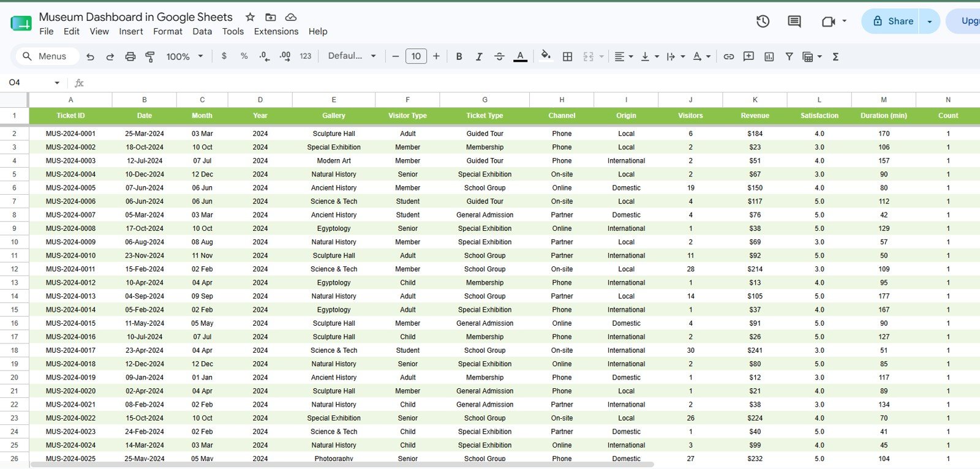Click the video call camera icon
The image size is (980, 469).
[828, 21]
